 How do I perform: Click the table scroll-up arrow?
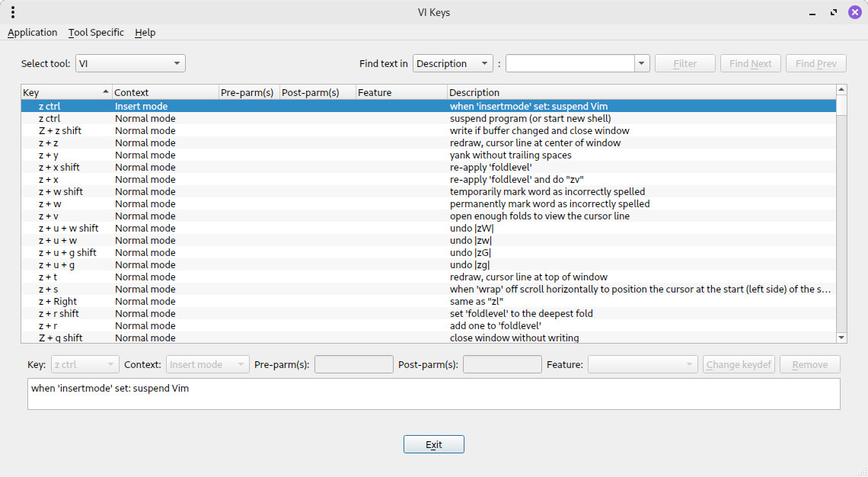(x=841, y=90)
